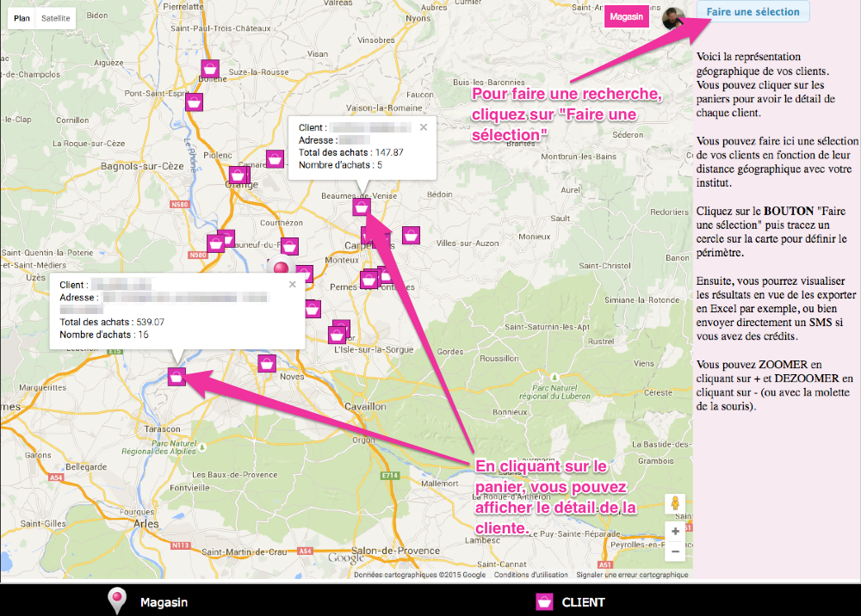The height and width of the screenshot is (616, 861).
Task: Close the popup showing 5 purchases
Action: click(423, 126)
